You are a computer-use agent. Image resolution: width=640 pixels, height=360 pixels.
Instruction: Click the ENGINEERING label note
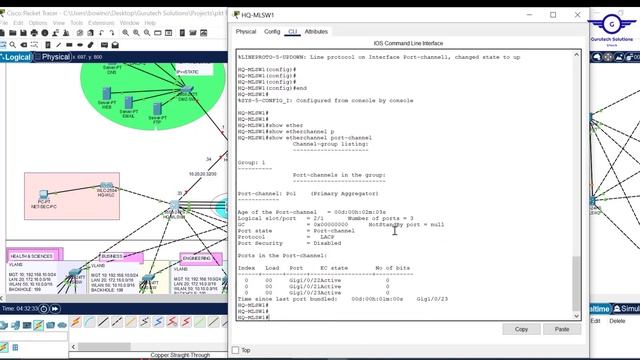point(197,258)
